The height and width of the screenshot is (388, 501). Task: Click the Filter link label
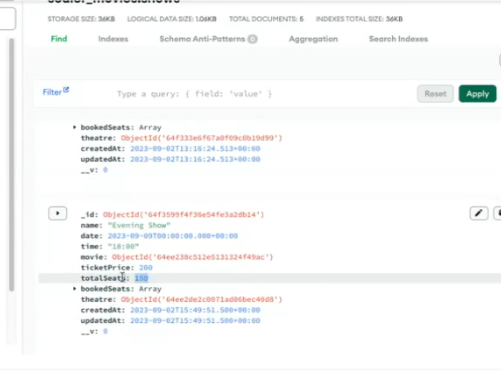[52, 92]
